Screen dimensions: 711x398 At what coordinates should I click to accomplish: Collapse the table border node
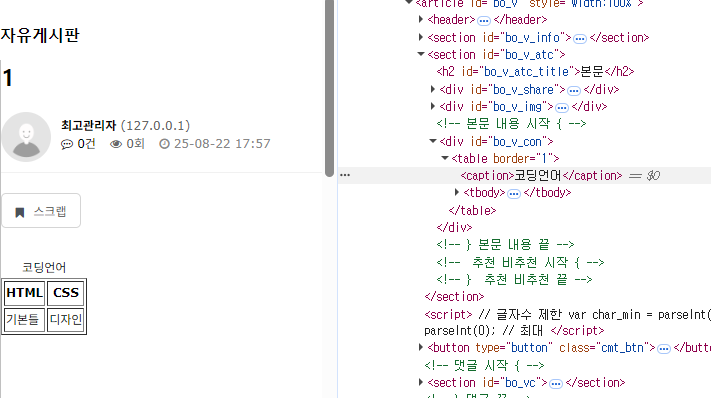445,158
